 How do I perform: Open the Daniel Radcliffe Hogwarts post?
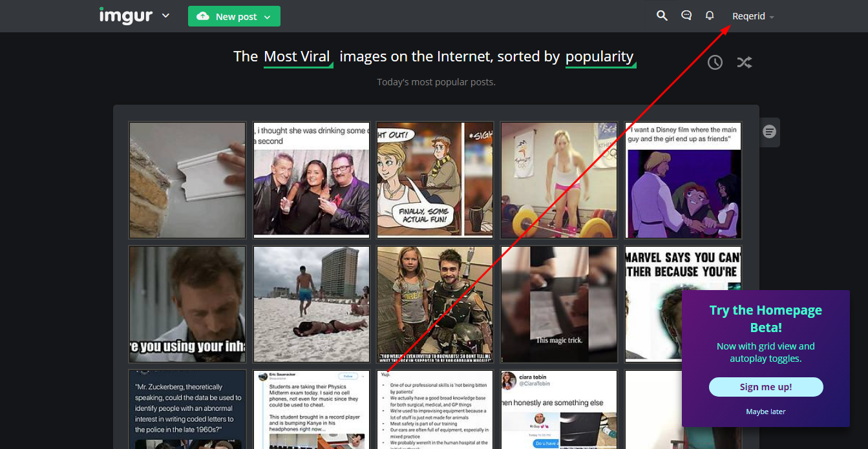(434, 304)
